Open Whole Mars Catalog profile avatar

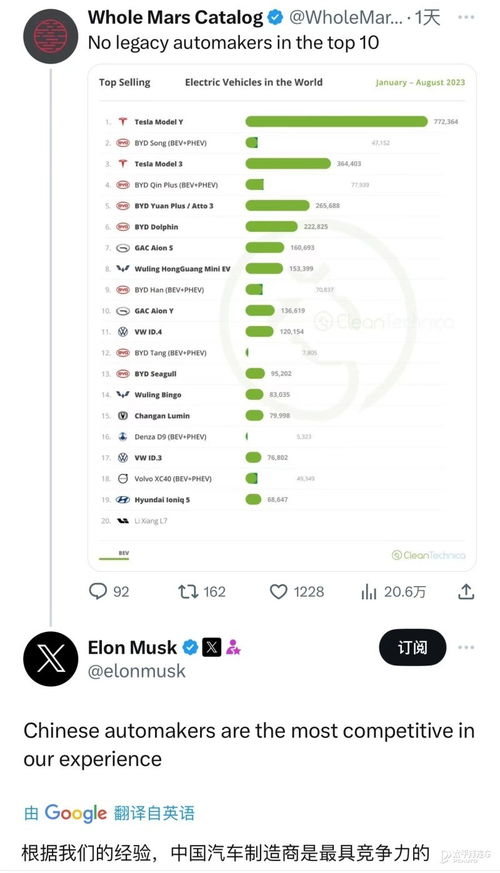[51, 36]
